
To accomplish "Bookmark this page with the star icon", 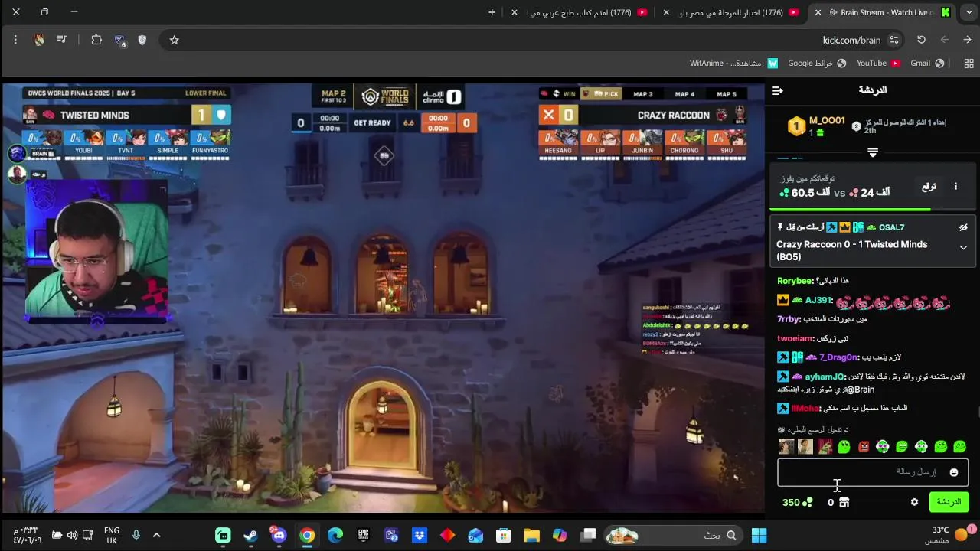I will point(174,40).
